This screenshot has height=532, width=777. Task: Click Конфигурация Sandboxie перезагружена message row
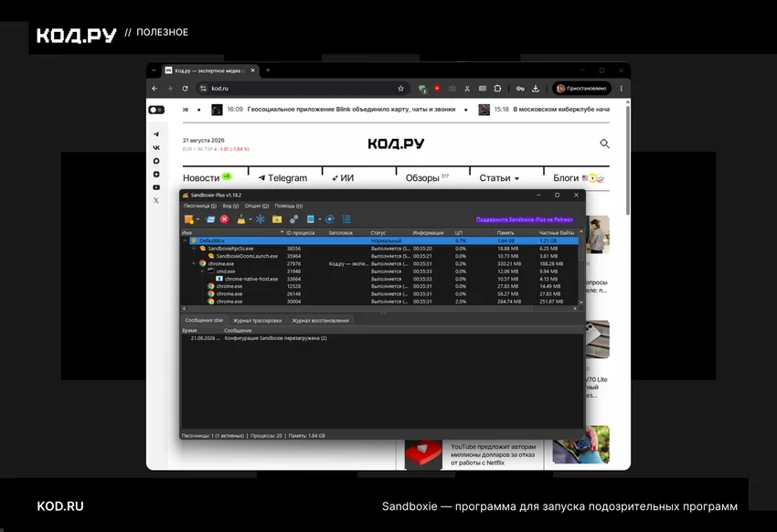[x=381, y=338]
